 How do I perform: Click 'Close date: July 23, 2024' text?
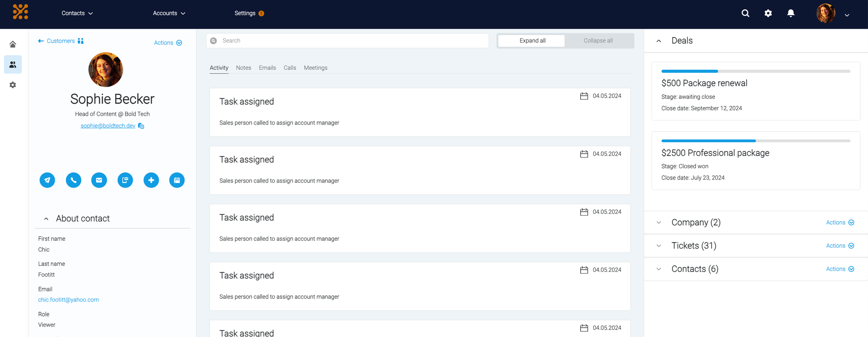click(693, 178)
